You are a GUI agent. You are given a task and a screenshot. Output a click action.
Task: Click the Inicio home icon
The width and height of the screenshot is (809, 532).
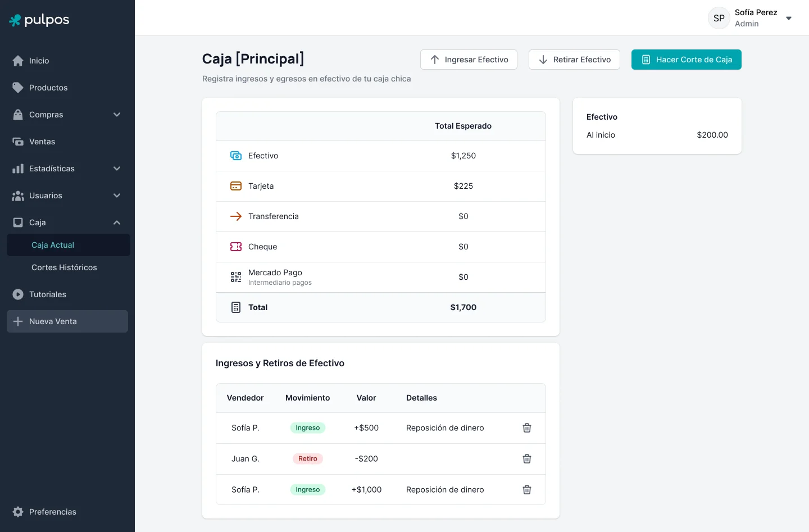(x=18, y=61)
